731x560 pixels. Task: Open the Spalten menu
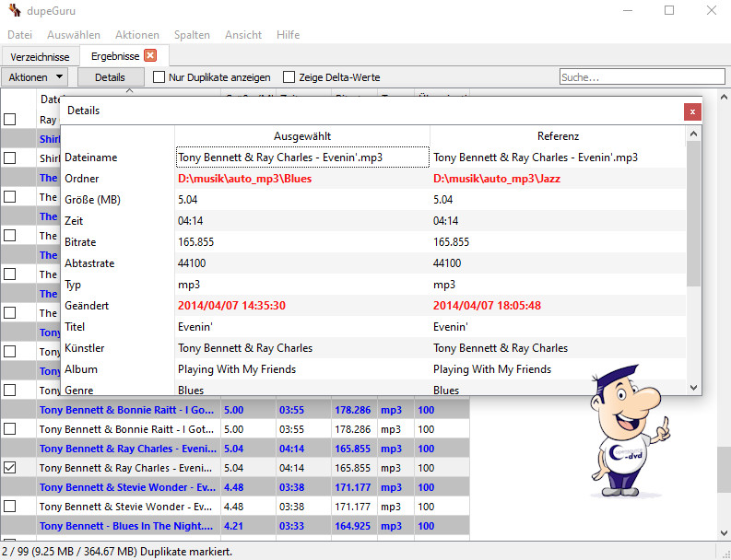point(192,35)
